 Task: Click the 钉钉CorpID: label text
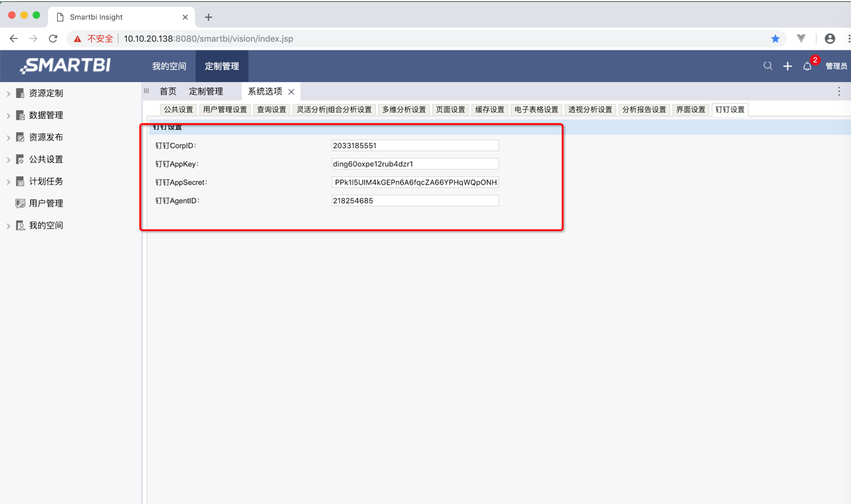176,146
